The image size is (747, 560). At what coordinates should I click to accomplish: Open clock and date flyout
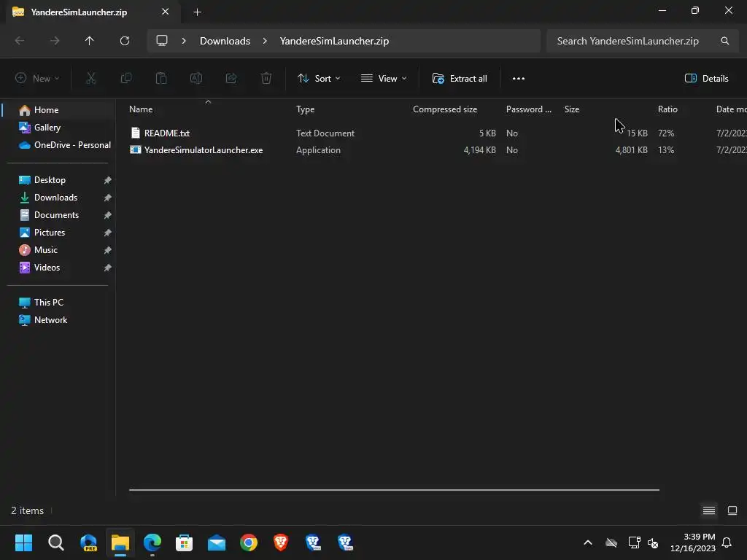(693, 542)
